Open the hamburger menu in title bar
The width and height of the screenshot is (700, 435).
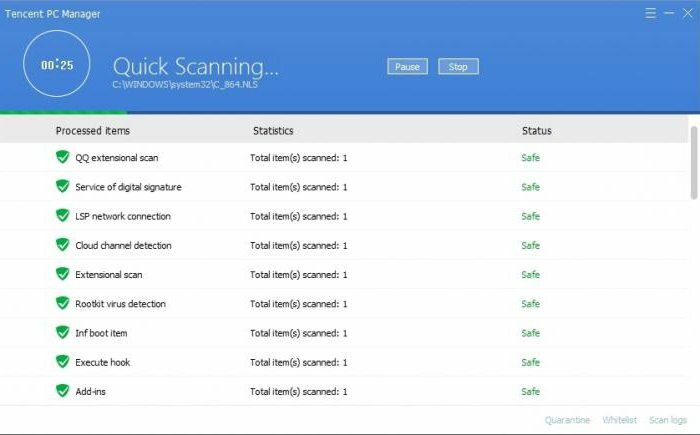(x=650, y=13)
